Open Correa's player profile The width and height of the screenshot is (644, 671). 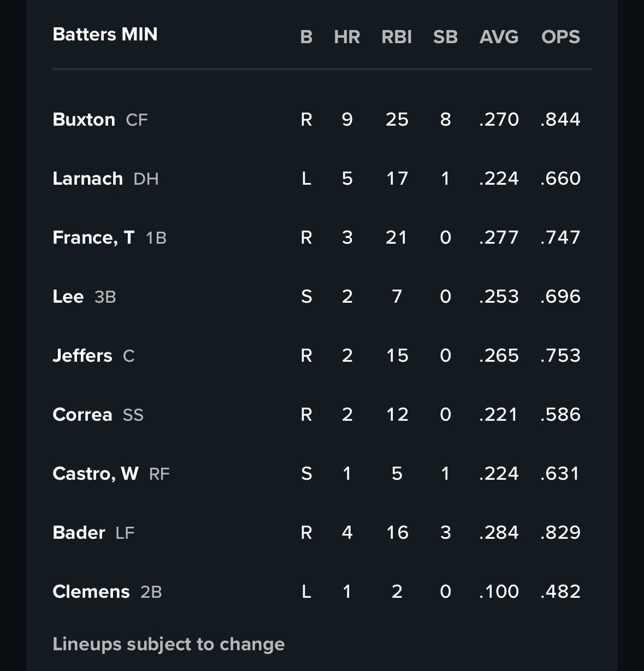tap(82, 415)
